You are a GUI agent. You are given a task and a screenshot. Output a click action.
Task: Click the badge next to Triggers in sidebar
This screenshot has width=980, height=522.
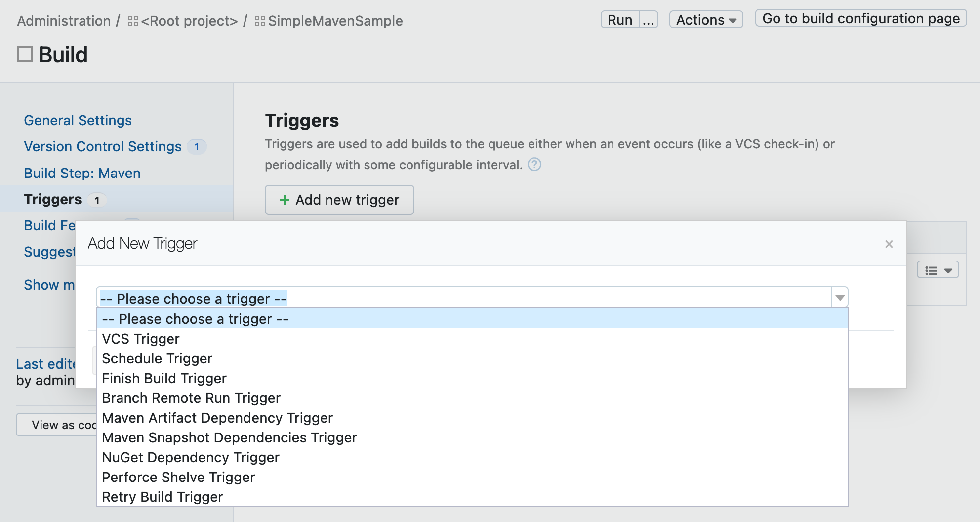click(x=97, y=200)
